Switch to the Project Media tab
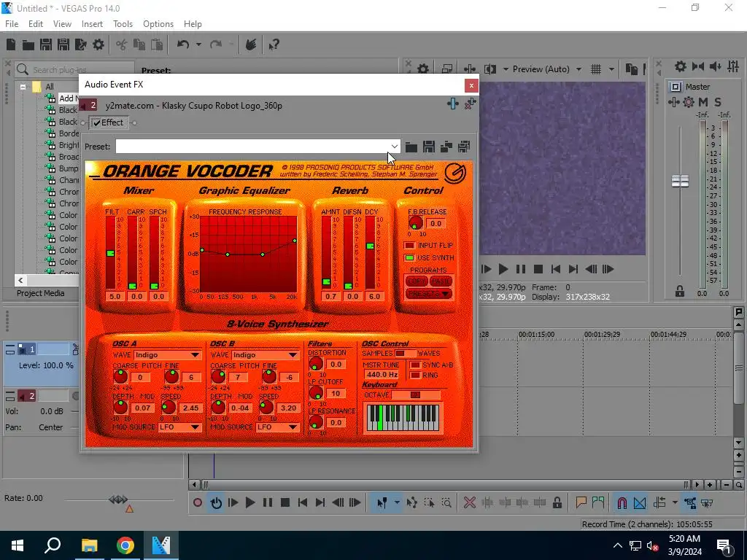Image resolution: width=747 pixels, height=560 pixels. tap(41, 293)
